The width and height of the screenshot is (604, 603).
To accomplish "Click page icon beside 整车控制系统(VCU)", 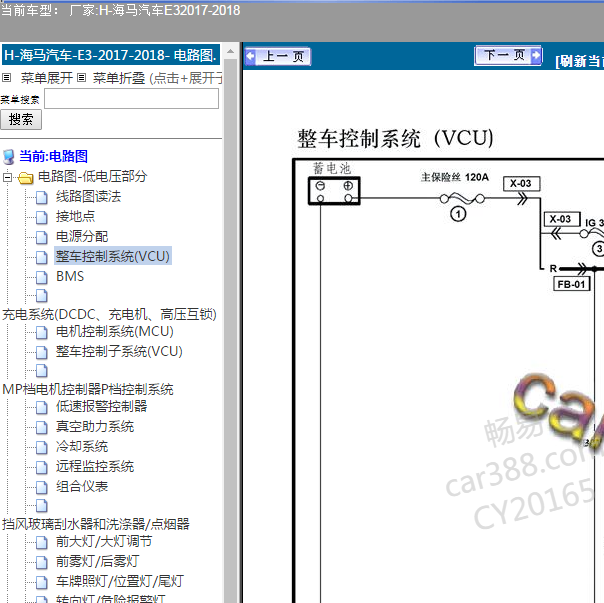I will coord(42,257).
